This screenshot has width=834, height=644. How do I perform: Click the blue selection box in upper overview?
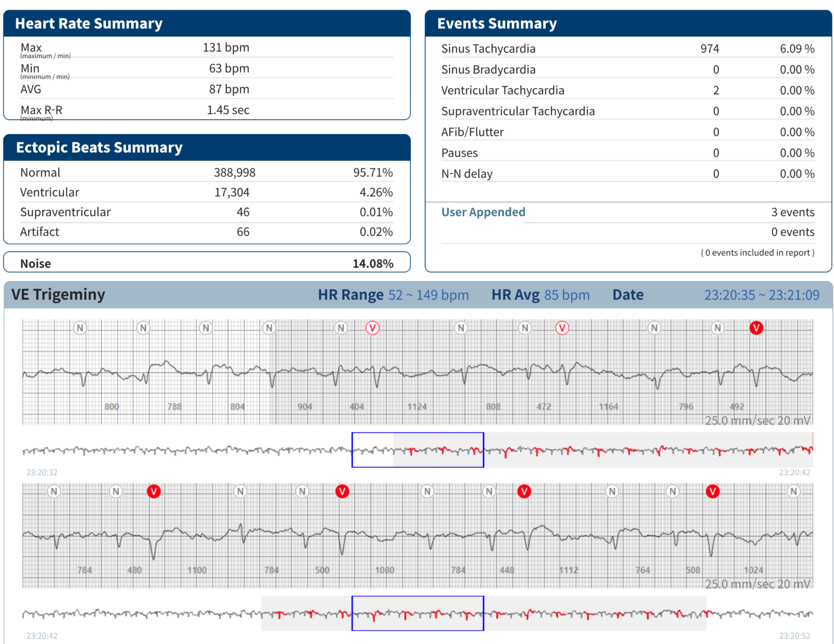(x=417, y=450)
